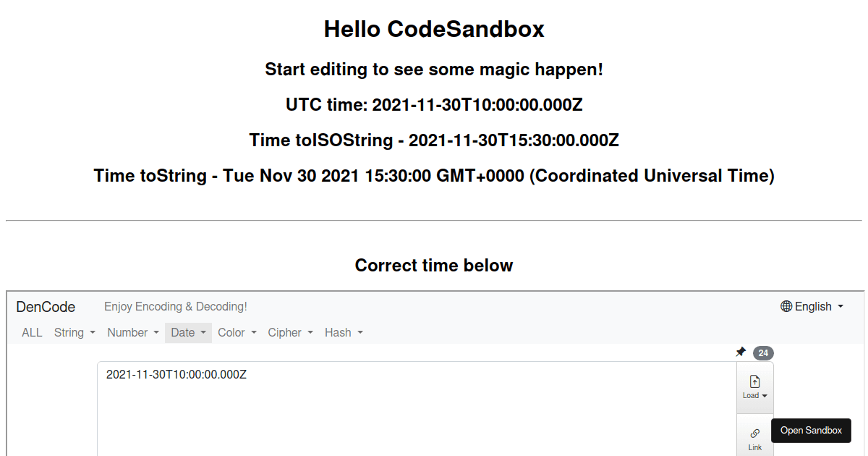Screen dimensions: 868x456
Task: Click the character count badge showing 24
Action: coord(763,353)
